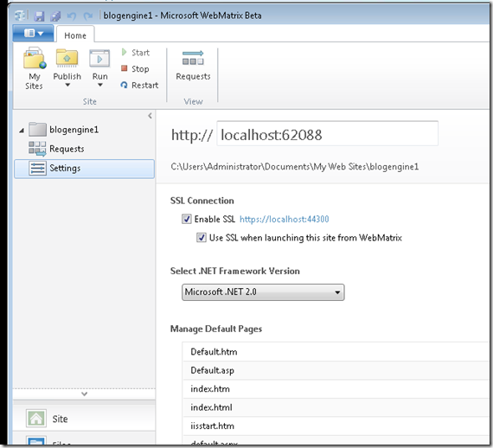
Task: Open the Run dropdown arrow
Action: 100,85
